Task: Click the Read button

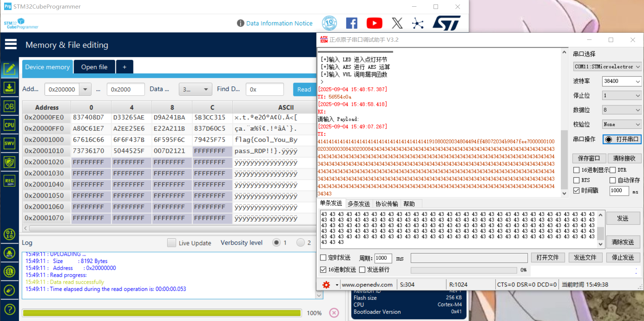Action: [x=304, y=89]
